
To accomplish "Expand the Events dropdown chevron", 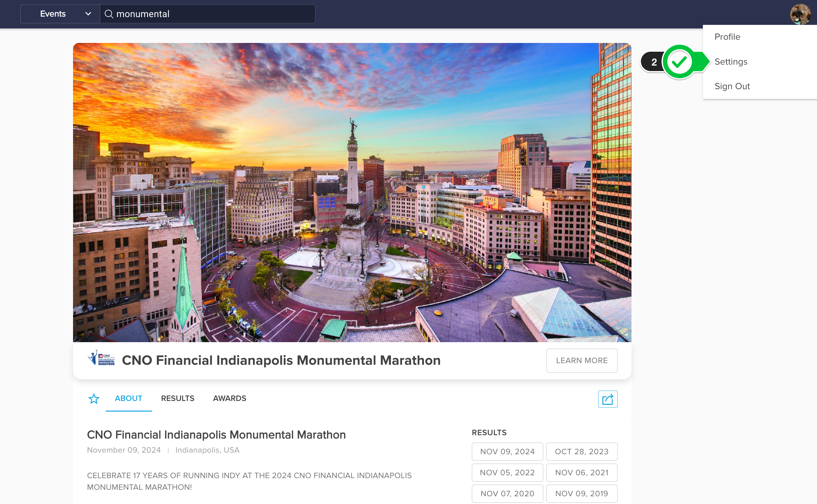I will 88,14.
